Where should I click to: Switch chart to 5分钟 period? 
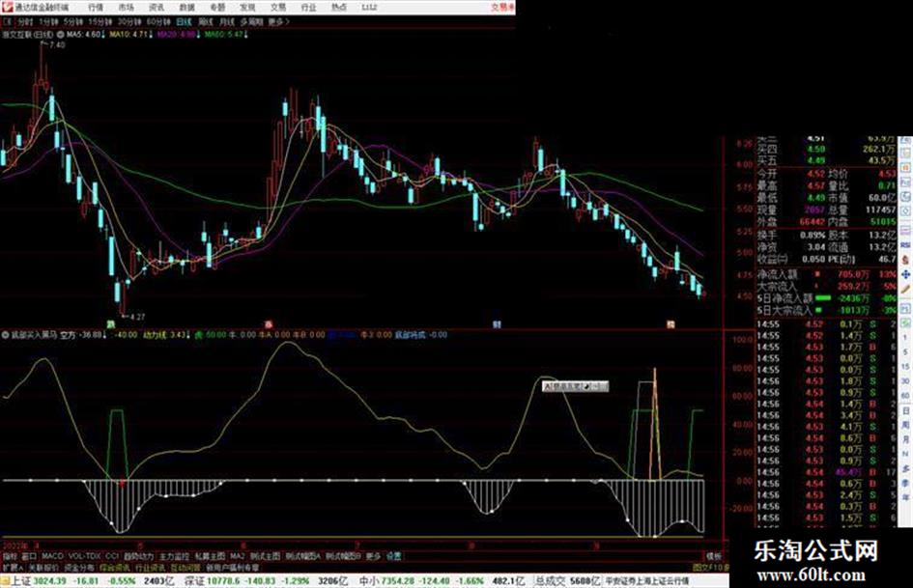tap(73, 21)
